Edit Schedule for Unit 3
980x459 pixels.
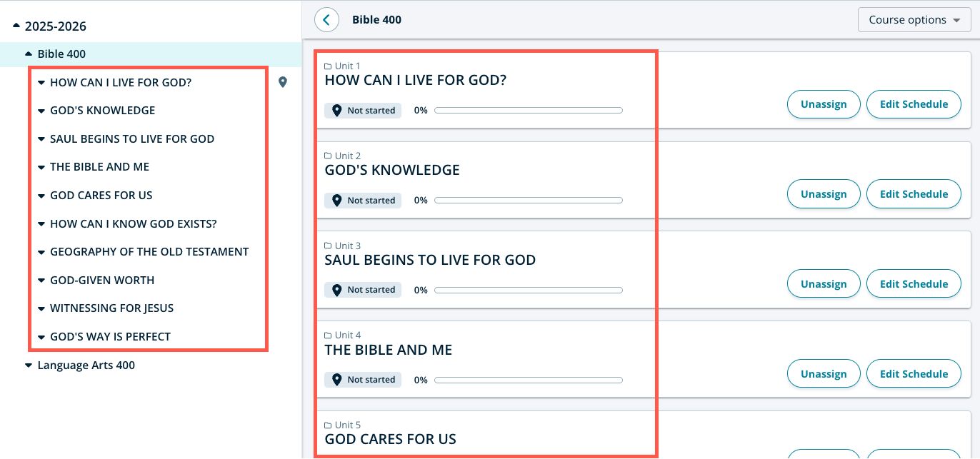click(913, 284)
